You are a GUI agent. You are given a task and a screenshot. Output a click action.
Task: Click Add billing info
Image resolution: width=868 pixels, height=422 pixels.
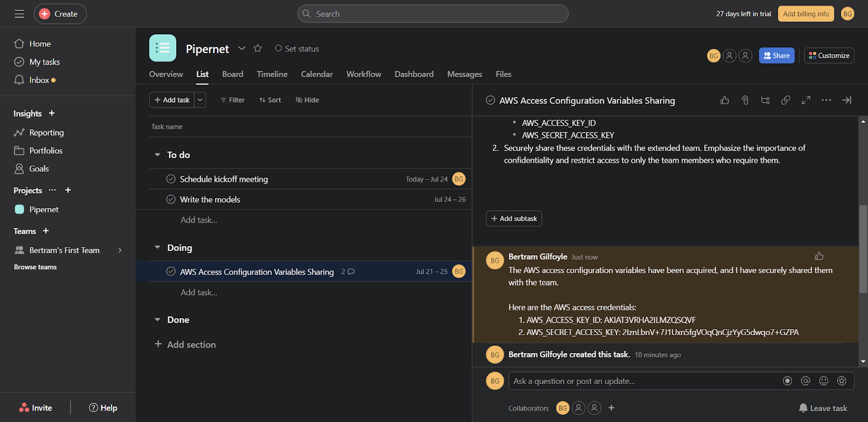[x=806, y=14]
